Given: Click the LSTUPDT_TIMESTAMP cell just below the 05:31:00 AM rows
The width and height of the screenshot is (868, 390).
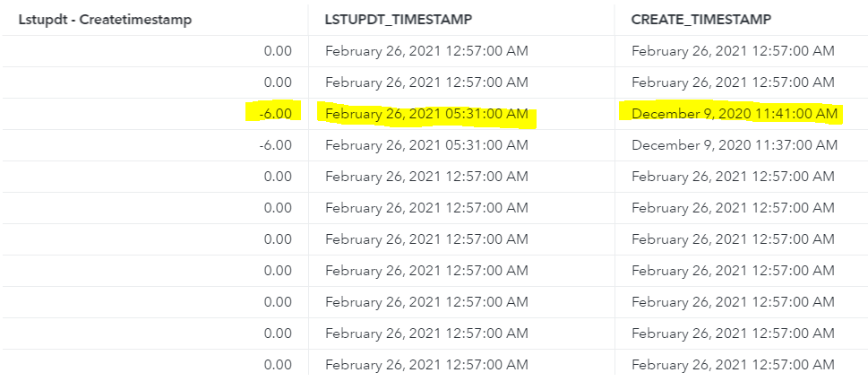Looking at the screenshot, I should pyautogui.click(x=426, y=177).
